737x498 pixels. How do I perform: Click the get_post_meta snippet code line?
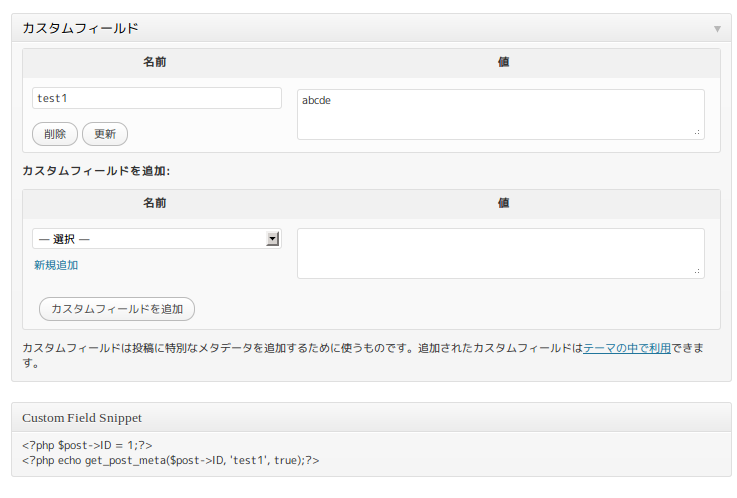pyautogui.click(x=170, y=460)
